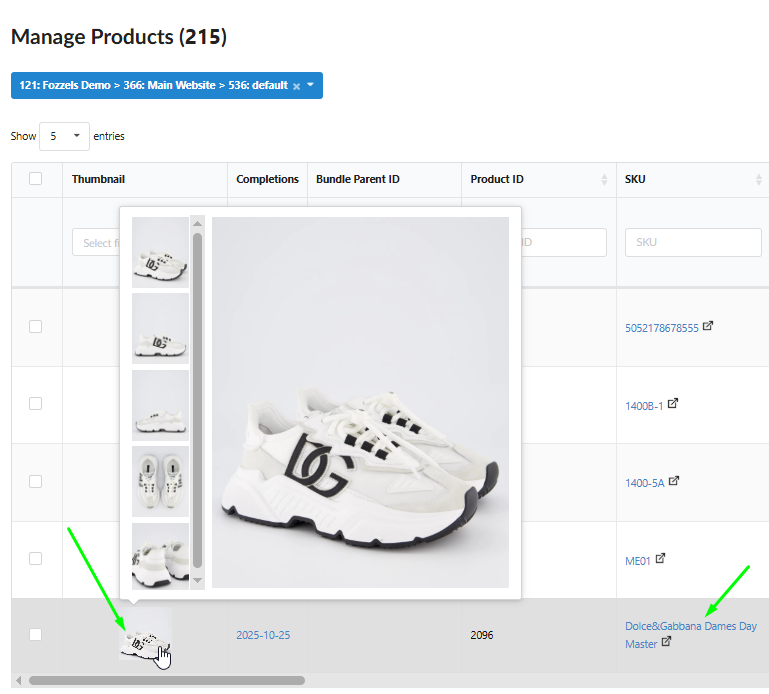Image resolution: width=769 pixels, height=694 pixels.
Task: Click the product thumbnail in row 2096
Action: point(146,634)
